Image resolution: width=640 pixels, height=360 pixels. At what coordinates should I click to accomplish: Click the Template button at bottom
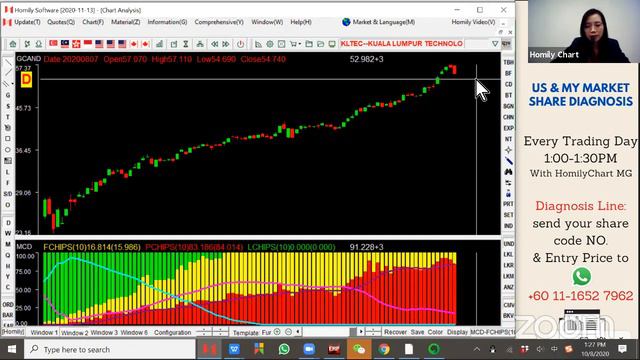click(246, 333)
